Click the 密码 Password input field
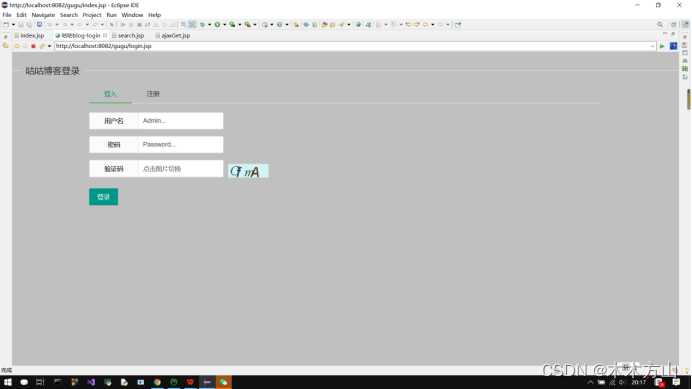Image resolution: width=692 pixels, height=389 pixels. pyautogui.click(x=181, y=144)
